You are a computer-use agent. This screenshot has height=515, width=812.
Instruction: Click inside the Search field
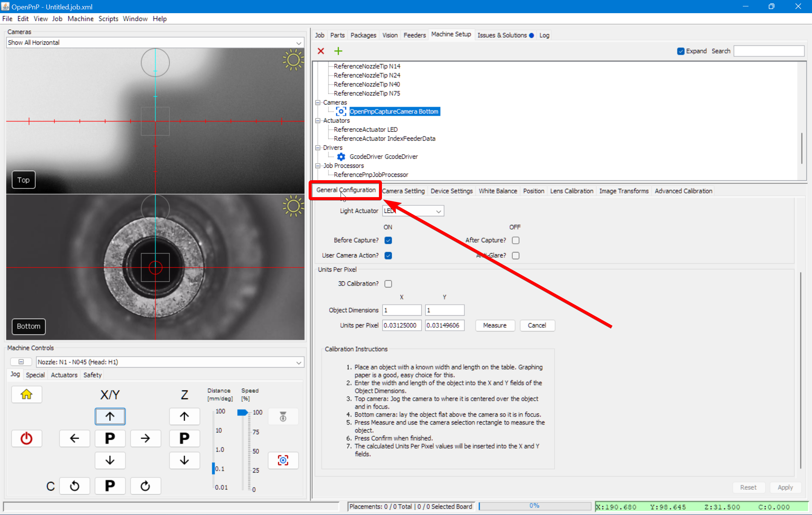768,51
